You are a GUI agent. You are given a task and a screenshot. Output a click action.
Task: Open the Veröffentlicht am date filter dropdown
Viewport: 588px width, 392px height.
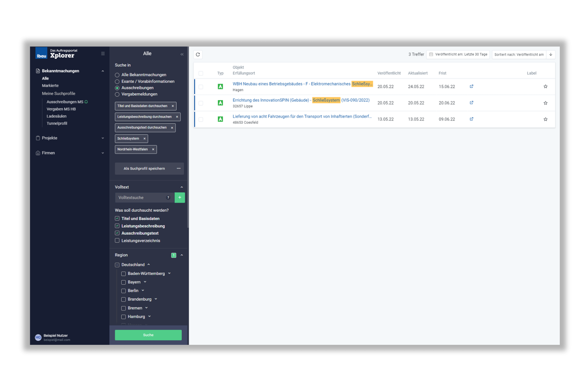[x=458, y=54]
